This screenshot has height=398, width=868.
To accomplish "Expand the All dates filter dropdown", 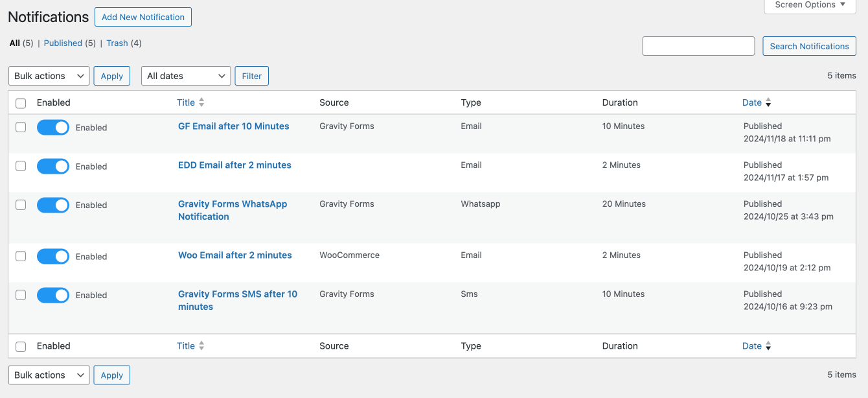I will 186,76.
